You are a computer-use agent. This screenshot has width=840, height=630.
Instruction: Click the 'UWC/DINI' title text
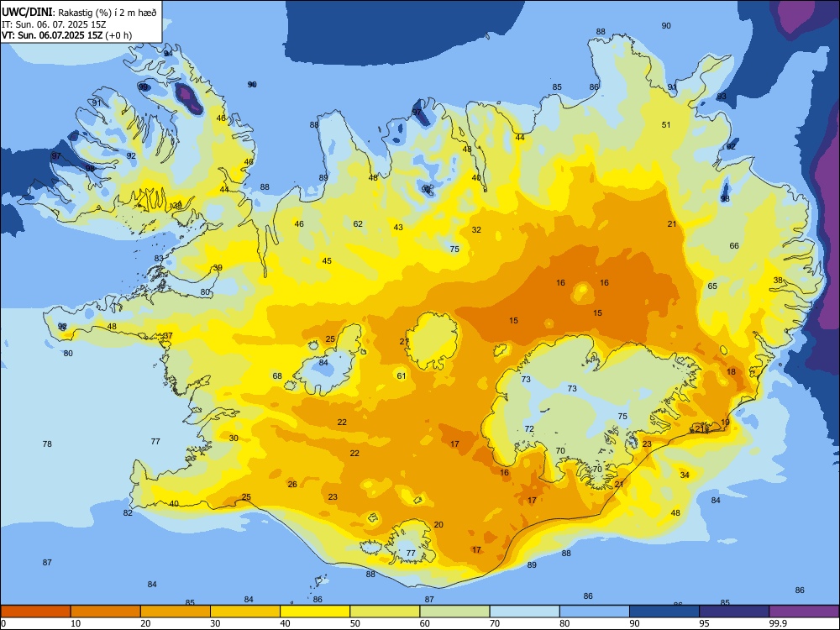[x=28, y=13]
